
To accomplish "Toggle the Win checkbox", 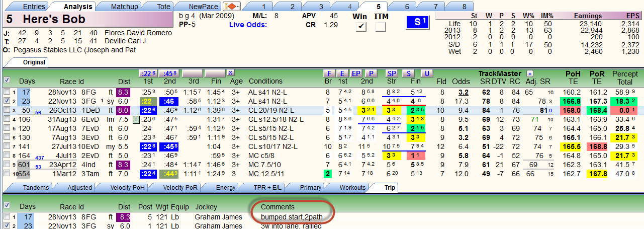I will 360,27.
